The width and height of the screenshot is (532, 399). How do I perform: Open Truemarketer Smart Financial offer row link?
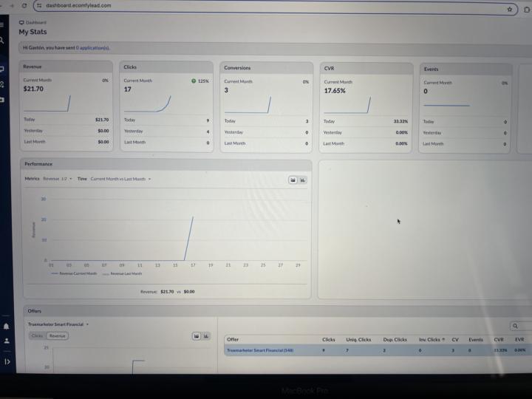[260, 350]
